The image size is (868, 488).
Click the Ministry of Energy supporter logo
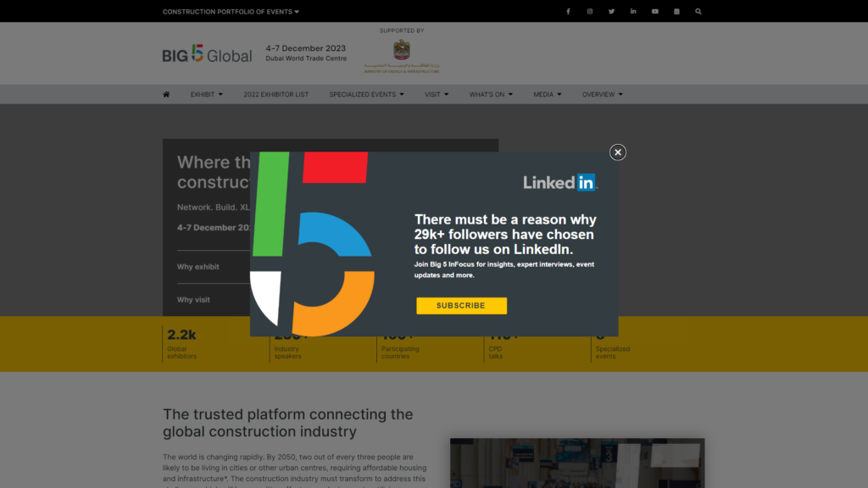click(402, 57)
